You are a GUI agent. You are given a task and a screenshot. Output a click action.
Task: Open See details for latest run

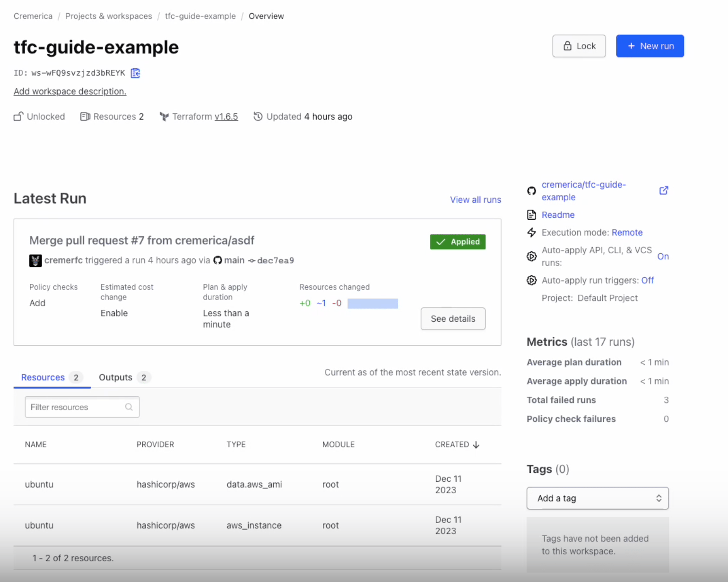click(x=453, y=319)
